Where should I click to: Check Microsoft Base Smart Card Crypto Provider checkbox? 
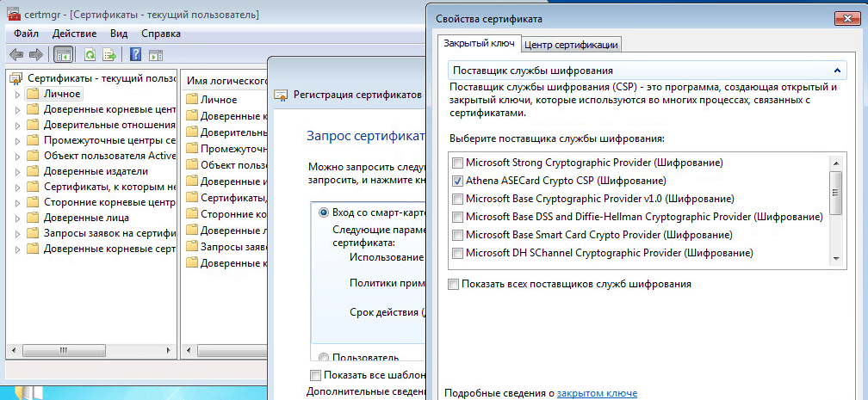click(x=457, y=235)
